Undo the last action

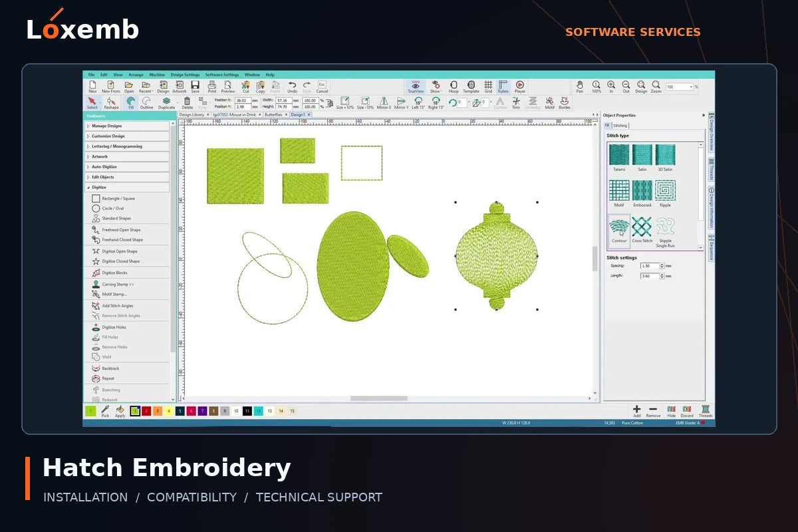click(292, 87)
